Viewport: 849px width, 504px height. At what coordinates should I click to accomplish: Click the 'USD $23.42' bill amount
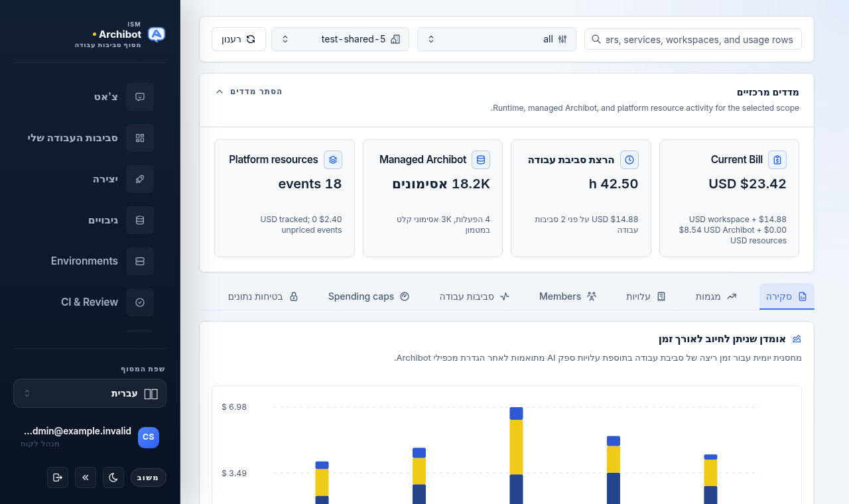point(748,184)
